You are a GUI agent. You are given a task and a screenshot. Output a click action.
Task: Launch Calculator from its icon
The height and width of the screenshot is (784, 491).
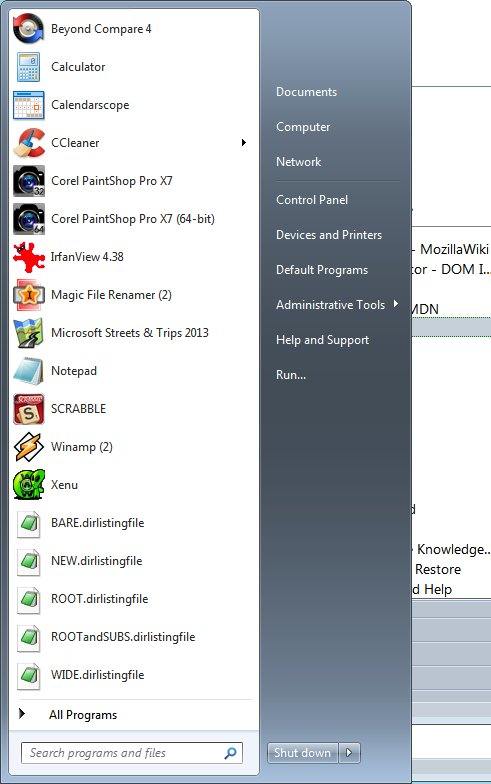coord(28,66)
